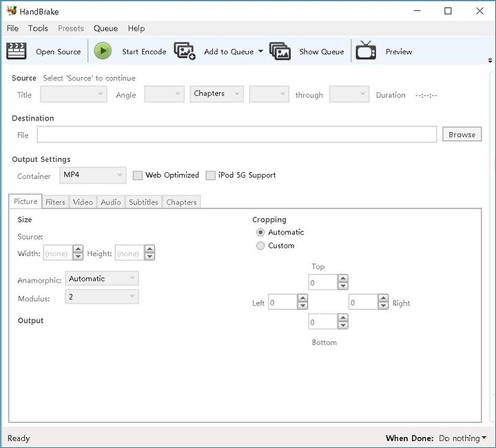Open the Title dropdown
The height and width of the screenshot is (448, 496).
(x=74, y=94)
